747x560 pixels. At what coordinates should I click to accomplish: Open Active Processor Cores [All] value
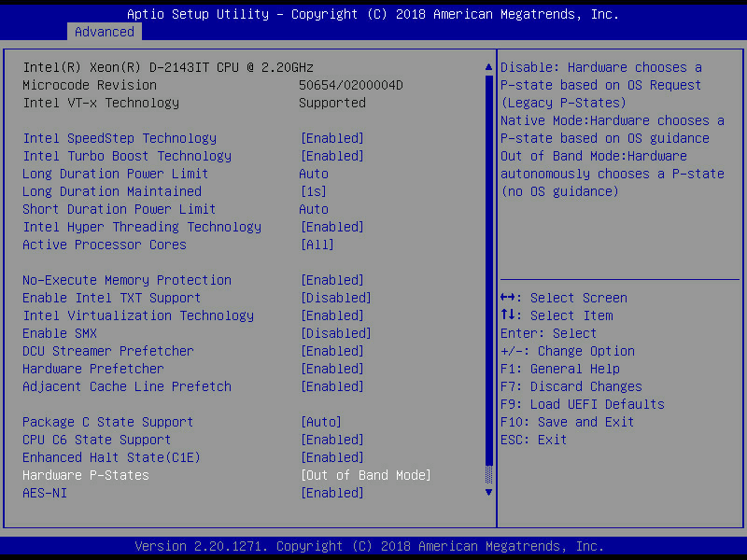point(317,245)
